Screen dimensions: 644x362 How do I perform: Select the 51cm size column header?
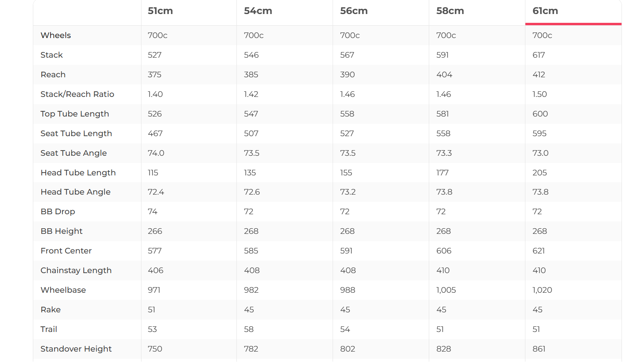[x=160, y=11]
